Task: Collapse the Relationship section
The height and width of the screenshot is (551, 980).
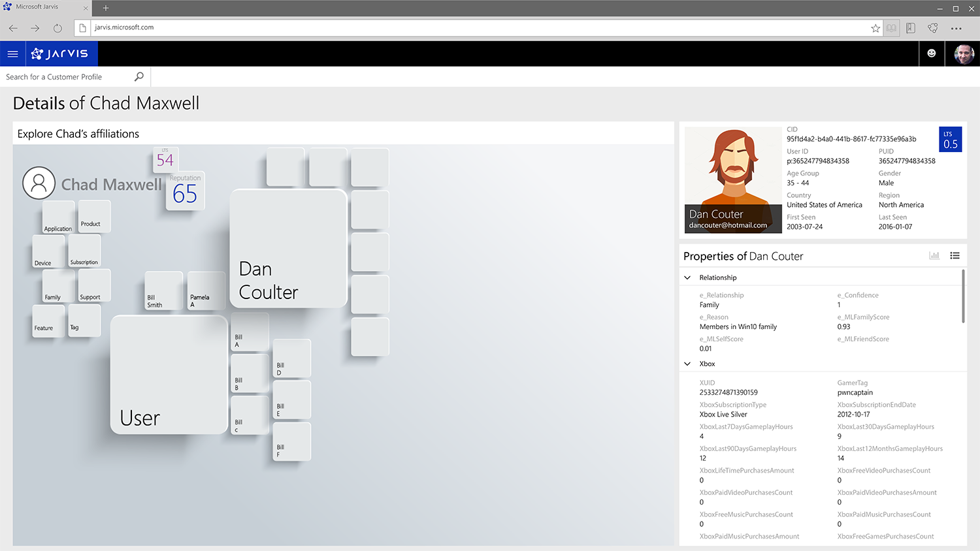Action: pyautogui.click(x=687, y=277)
